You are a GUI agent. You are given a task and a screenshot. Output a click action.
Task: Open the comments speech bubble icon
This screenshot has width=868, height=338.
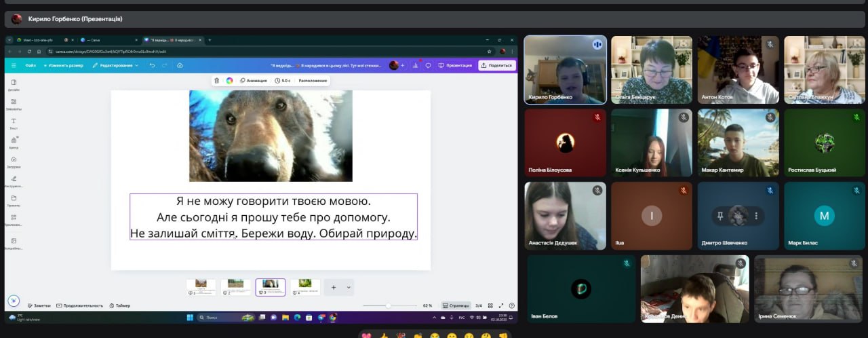[x=428, y=65]
